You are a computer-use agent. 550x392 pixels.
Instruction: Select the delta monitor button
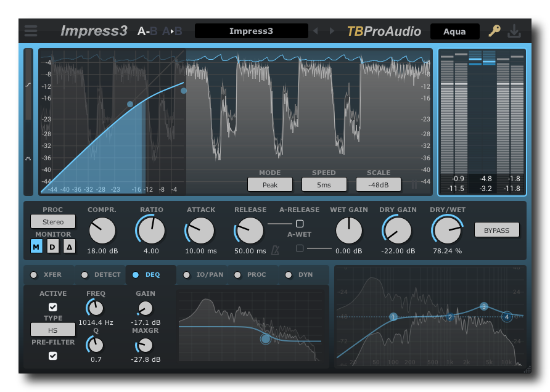click(x=69, y=247)
